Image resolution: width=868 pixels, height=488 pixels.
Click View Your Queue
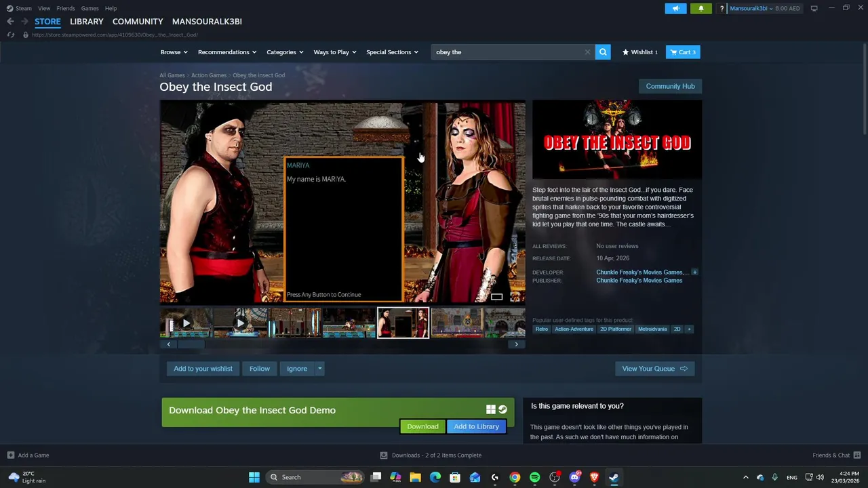(654, 369)
